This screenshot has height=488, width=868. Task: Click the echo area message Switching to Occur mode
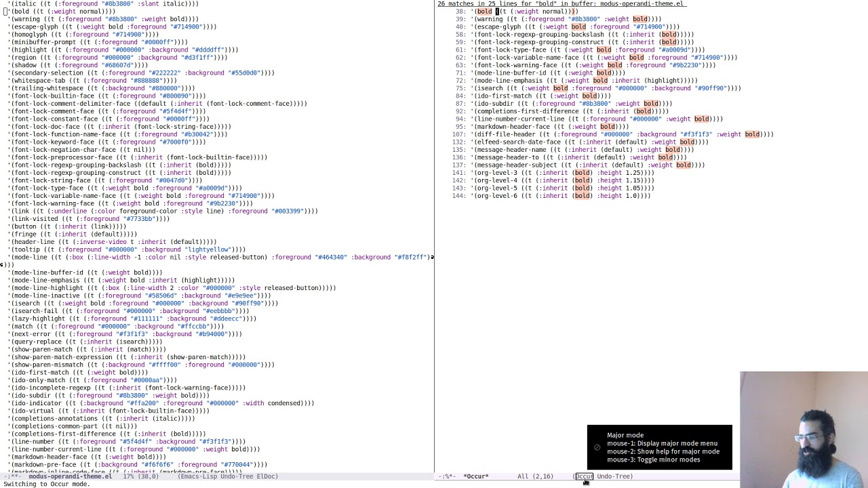pos(47,484)
